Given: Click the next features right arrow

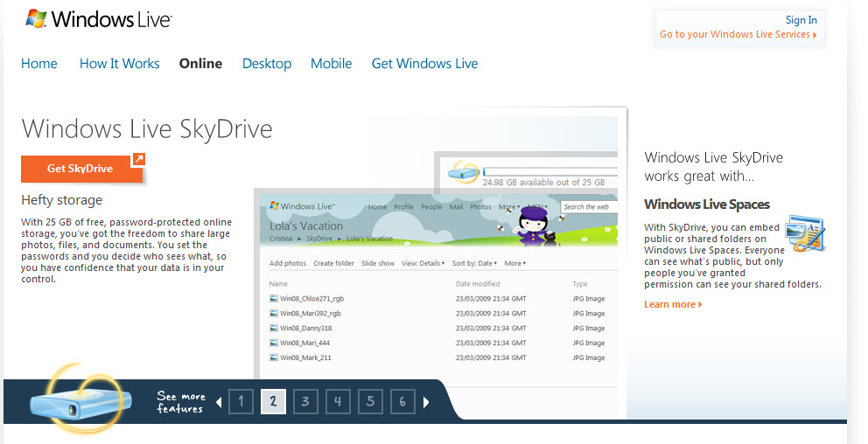Looking at the screenshot, I should (426, 402).
